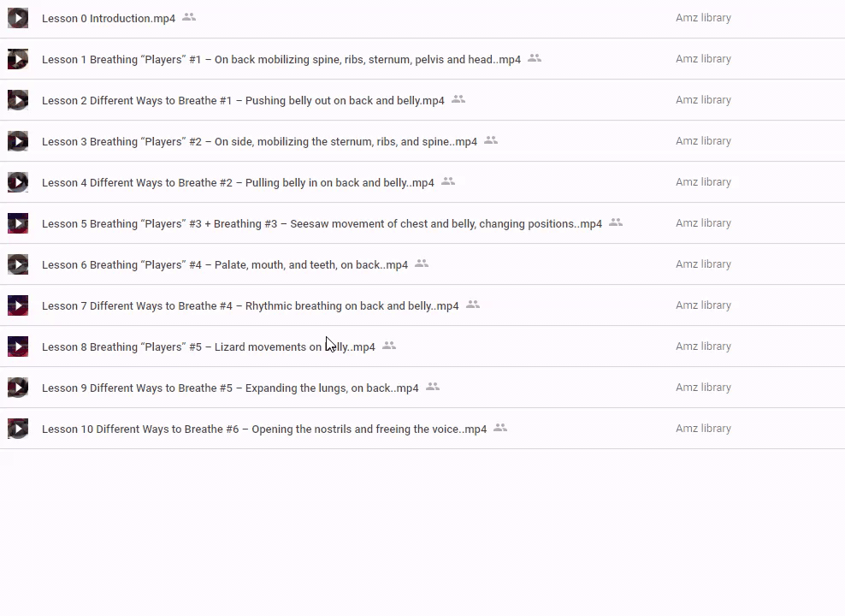Click the video thumbnail icon for Lesson 7
The width and height of the screenshot is (845, 616).
(18, 305)
